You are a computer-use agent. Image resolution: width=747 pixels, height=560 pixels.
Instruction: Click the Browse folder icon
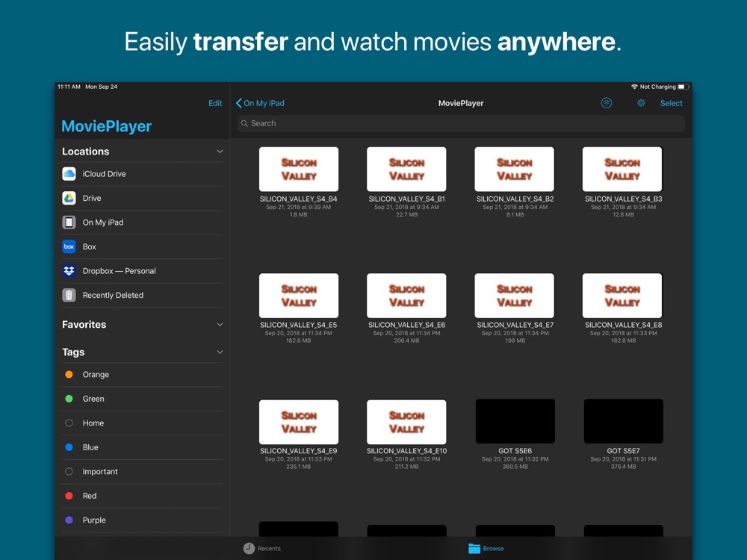[x=474, y=549]
